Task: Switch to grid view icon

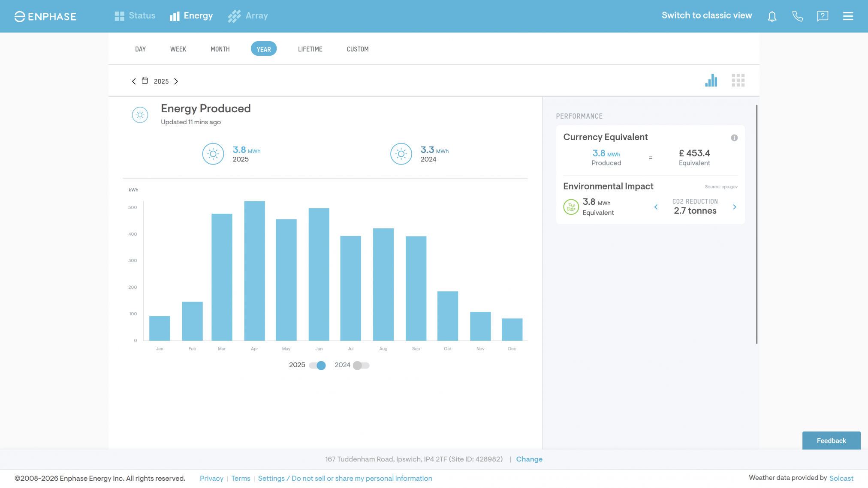Action: point(738,81)
